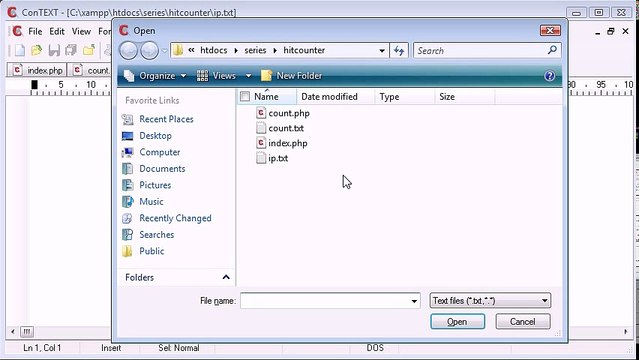Select the count.txt file name

coord(286,128)
